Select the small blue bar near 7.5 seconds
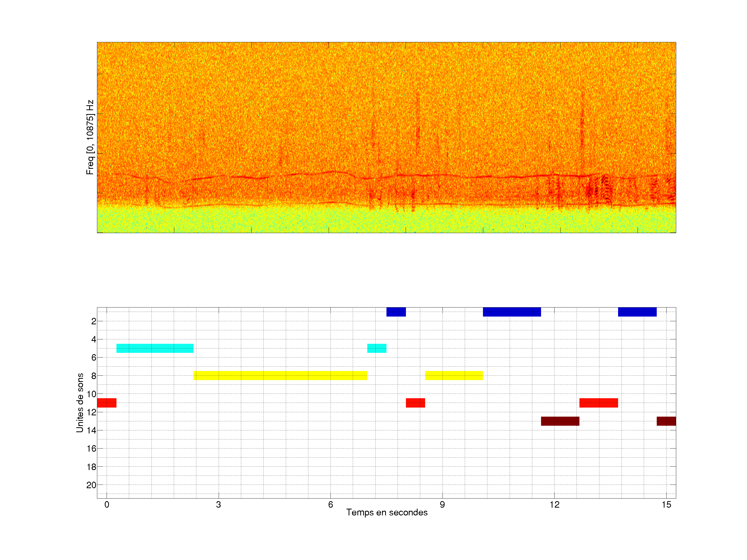Viewport: 747px width, 560px height. click(396, 312)
